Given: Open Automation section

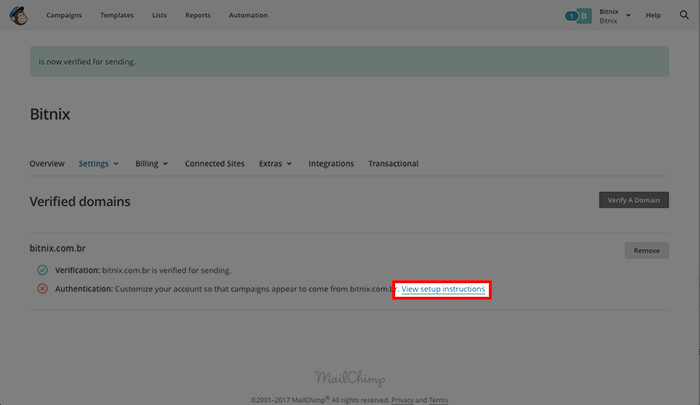Looking at the screenshot, I should point(248,15).
